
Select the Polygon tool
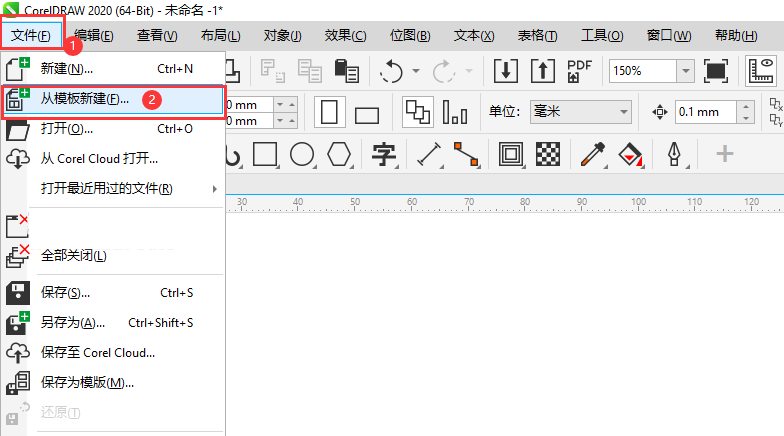click(339, 154)
